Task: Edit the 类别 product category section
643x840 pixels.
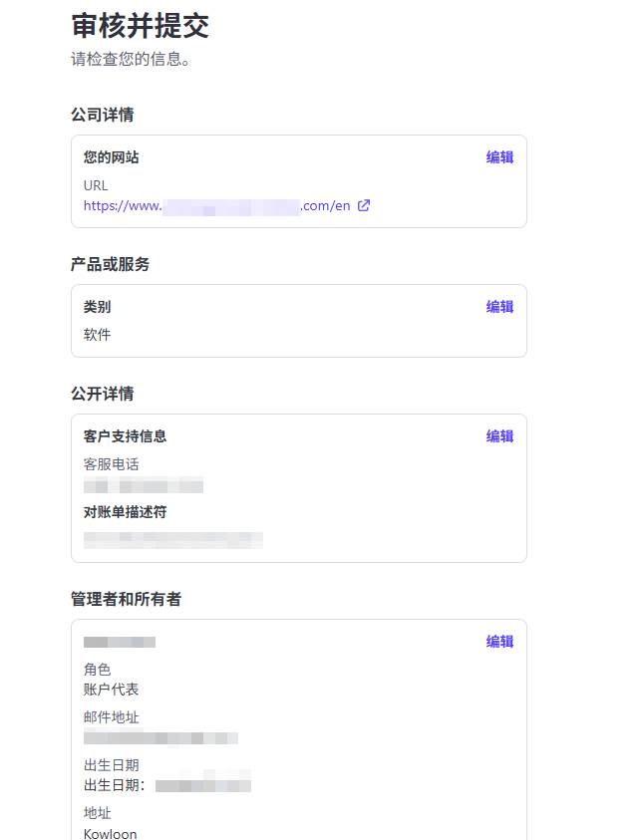Action: (499, 307)
